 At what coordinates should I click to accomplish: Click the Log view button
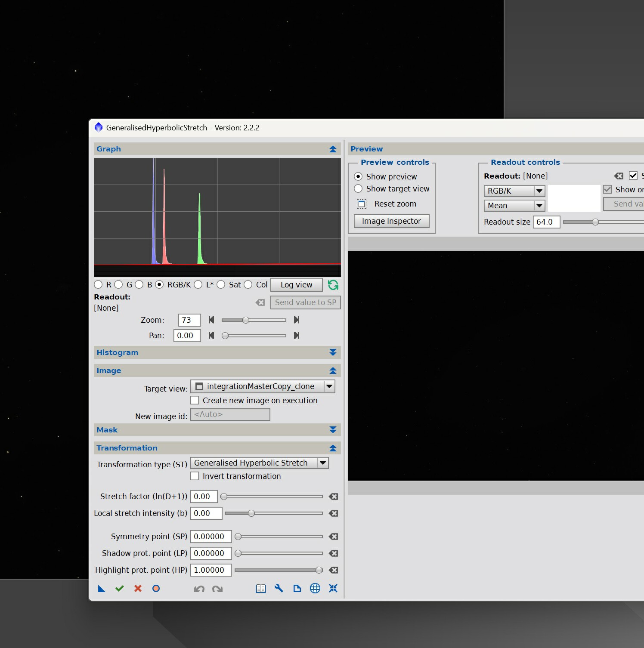pyautogui.click(x=296, y=285)
